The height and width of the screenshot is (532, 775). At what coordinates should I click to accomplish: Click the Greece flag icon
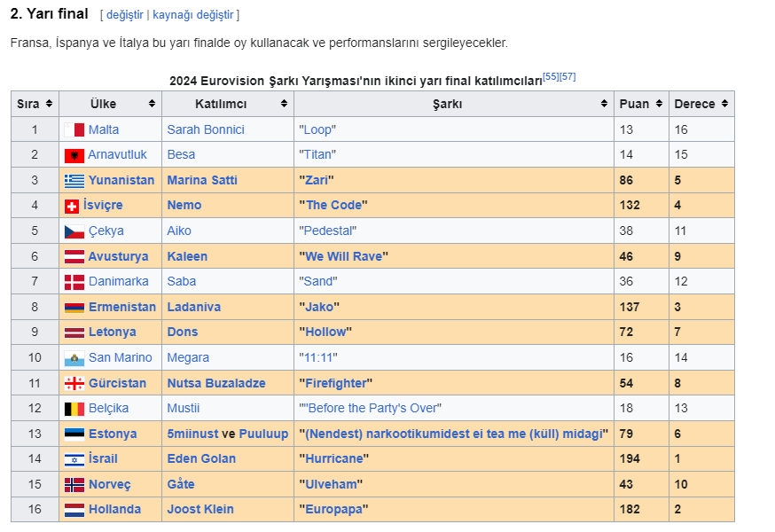[x=74, y=180]
